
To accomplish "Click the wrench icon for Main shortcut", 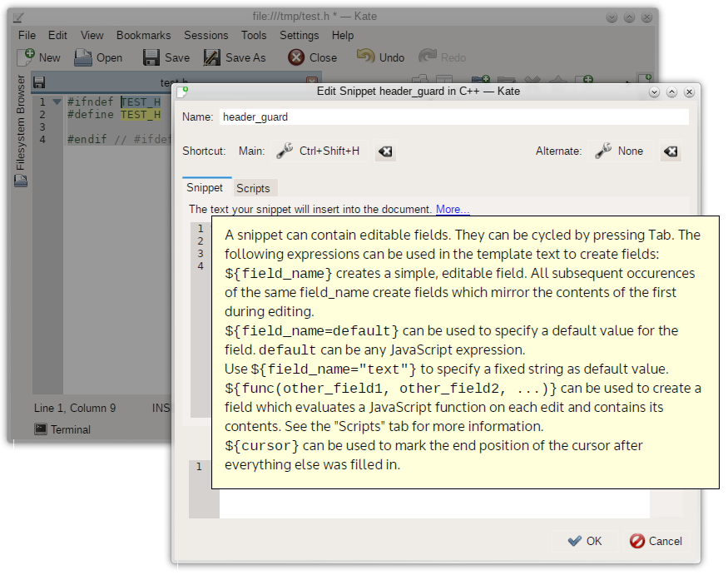I will (285, 151).
